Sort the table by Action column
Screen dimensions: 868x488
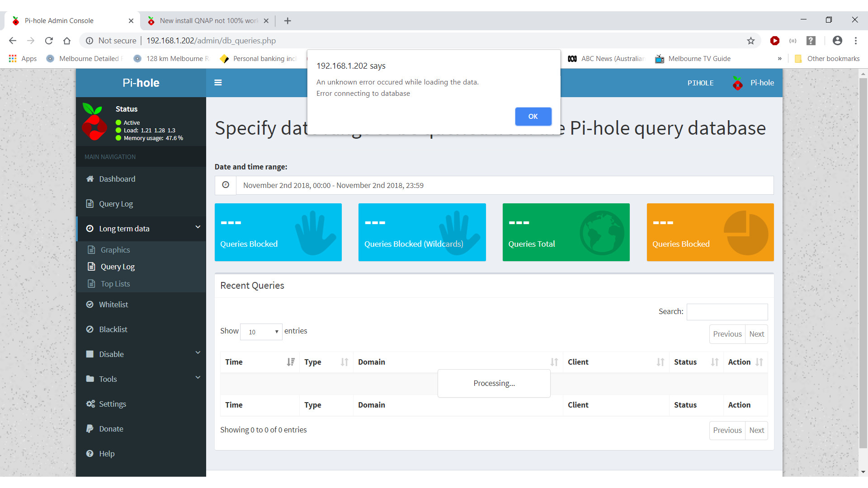pos(745,362)
